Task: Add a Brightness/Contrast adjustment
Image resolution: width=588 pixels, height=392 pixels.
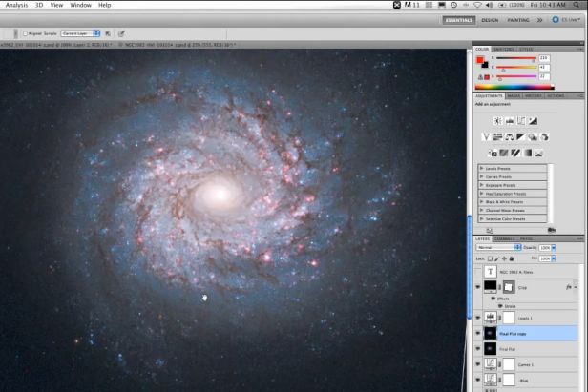Action: click(x=497, y=121)
